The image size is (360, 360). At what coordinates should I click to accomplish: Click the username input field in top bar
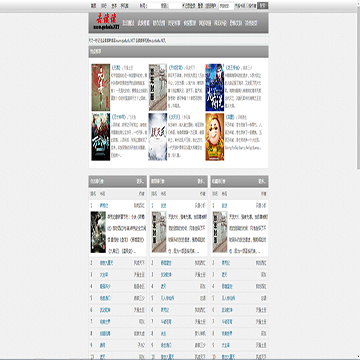(x=153, y=6)
